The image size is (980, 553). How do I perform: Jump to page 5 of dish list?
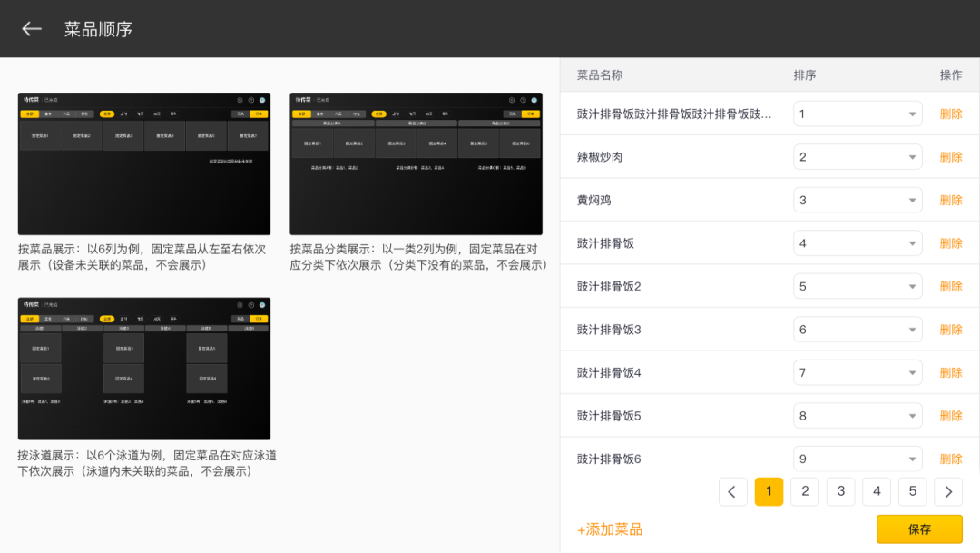click(x=912, y=491)
